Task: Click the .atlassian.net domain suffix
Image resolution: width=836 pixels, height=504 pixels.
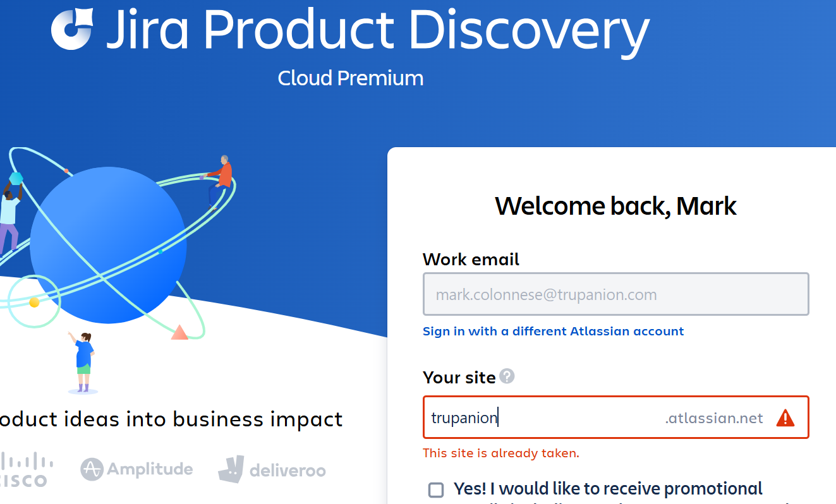Action: 714,417
